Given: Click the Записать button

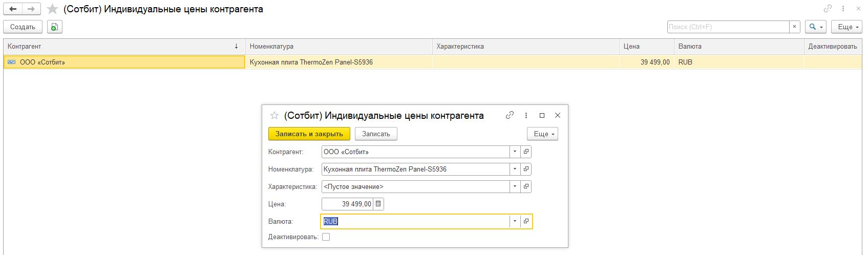Looking at the screenshot, I should [376, 134].
